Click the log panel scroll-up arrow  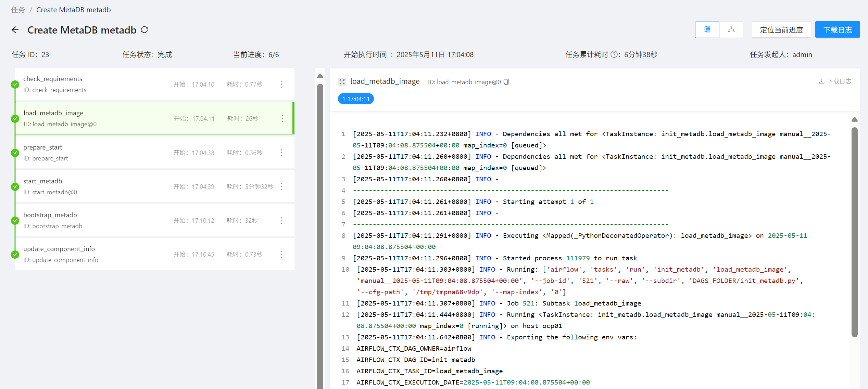pos(854,120)
